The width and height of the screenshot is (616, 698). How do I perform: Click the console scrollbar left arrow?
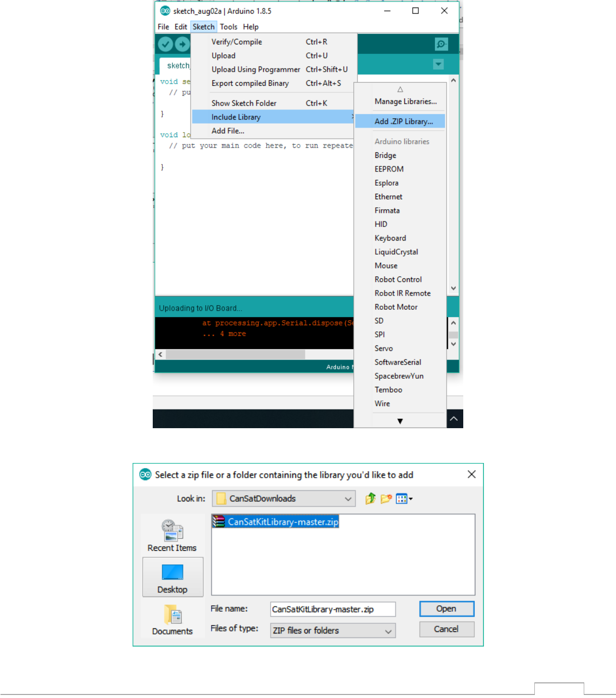(x=160, y=355)
